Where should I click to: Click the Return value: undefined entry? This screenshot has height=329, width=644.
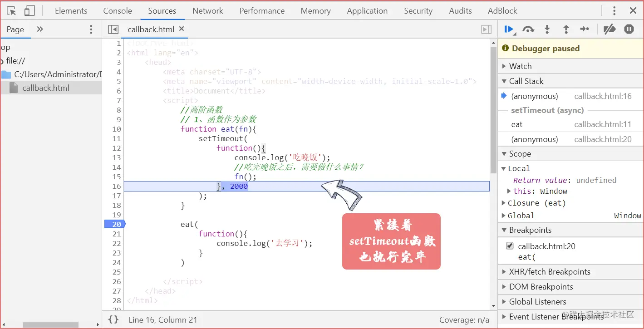click(565, 180)
